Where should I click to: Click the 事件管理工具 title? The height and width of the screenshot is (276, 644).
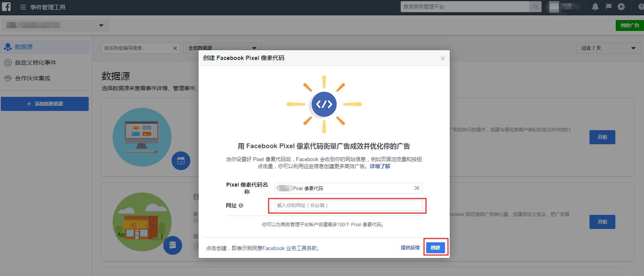click(48, 7)
